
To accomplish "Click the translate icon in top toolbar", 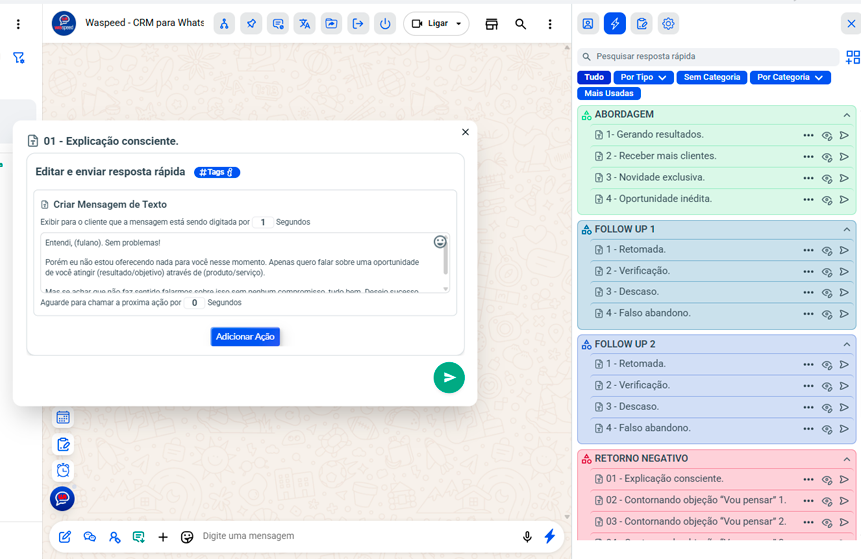I will tap(305, 24).
